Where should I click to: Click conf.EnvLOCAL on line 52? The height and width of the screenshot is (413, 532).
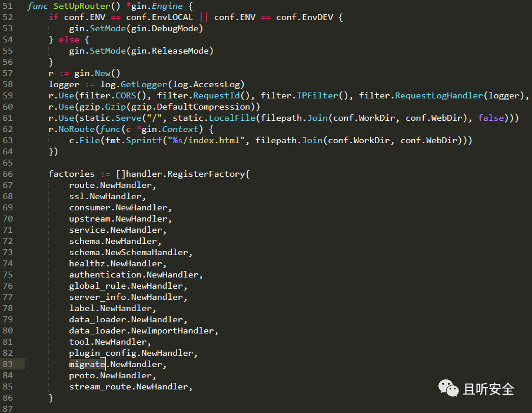(159, 17)
